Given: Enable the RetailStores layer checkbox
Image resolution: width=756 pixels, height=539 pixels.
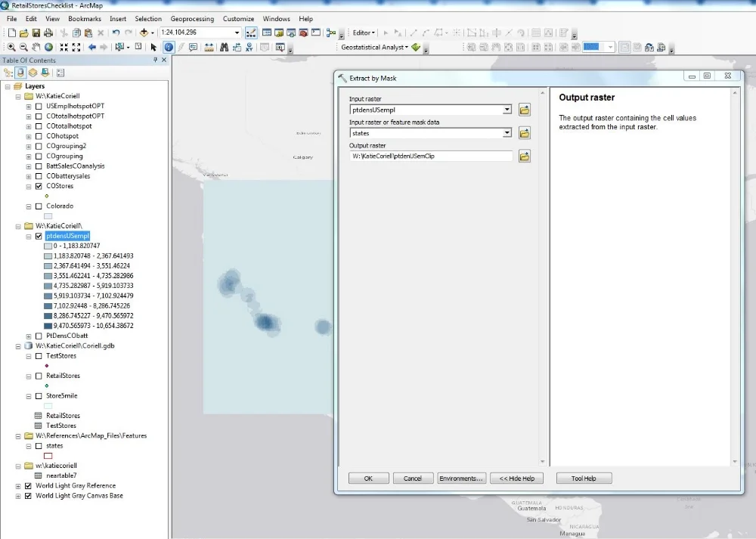Looking at the screenshot, I should coord(39,376).
